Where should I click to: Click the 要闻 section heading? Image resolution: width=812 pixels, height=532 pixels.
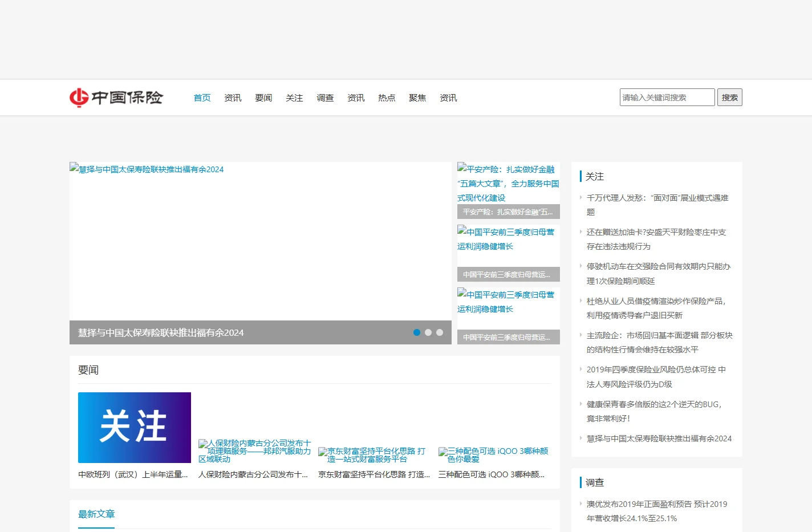pyautogui.click(x=88, y=370)
